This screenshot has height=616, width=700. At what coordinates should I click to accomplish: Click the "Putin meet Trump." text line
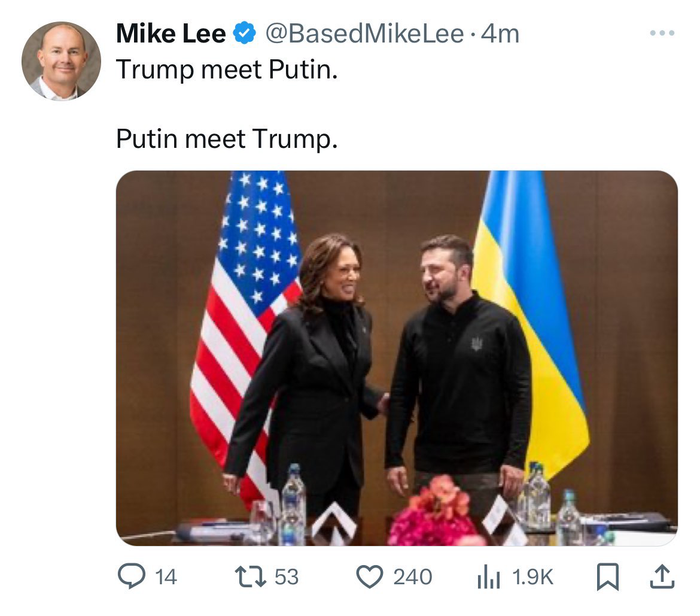point(227,139)
